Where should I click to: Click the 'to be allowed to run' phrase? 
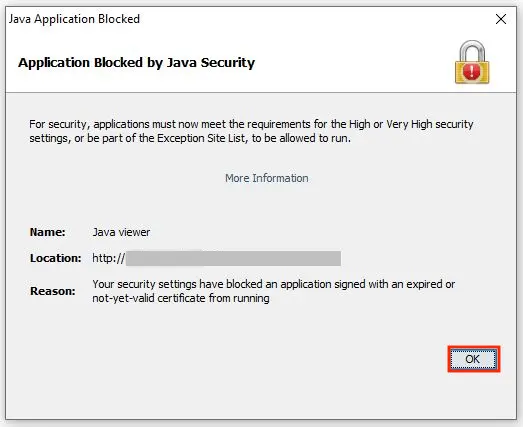coord(301,138)
